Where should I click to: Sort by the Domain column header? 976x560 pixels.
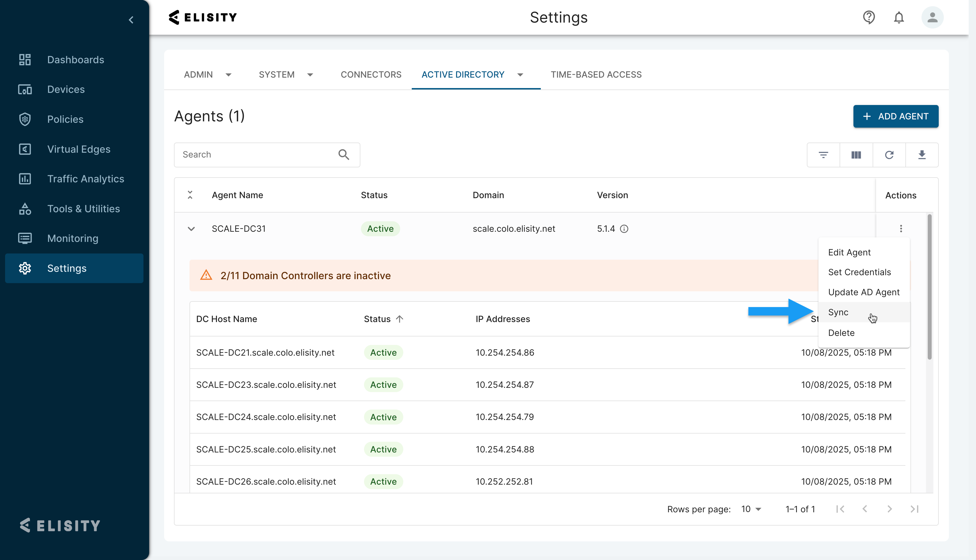click(488, 195)
